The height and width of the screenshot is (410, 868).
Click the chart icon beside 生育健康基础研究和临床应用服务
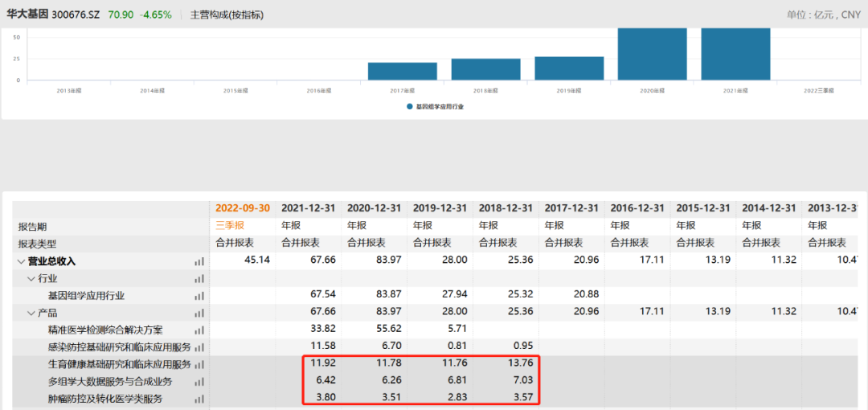pyautogui.click(x=199, y=365)
